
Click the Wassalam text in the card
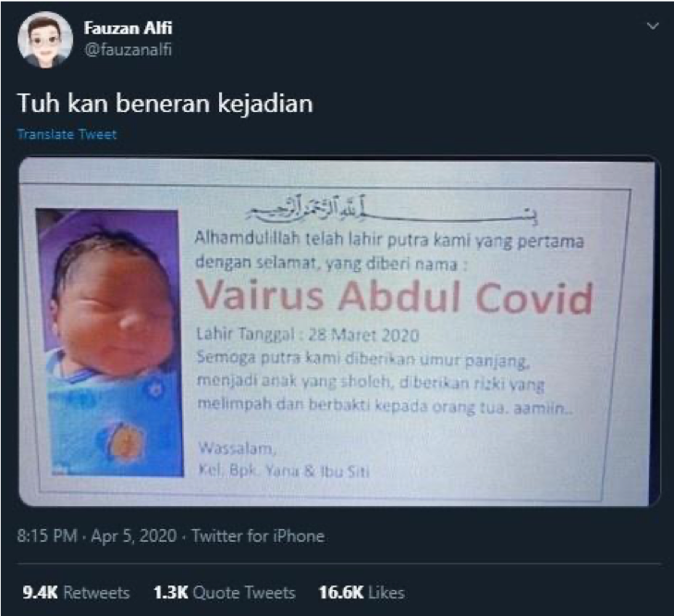(237, 449)
